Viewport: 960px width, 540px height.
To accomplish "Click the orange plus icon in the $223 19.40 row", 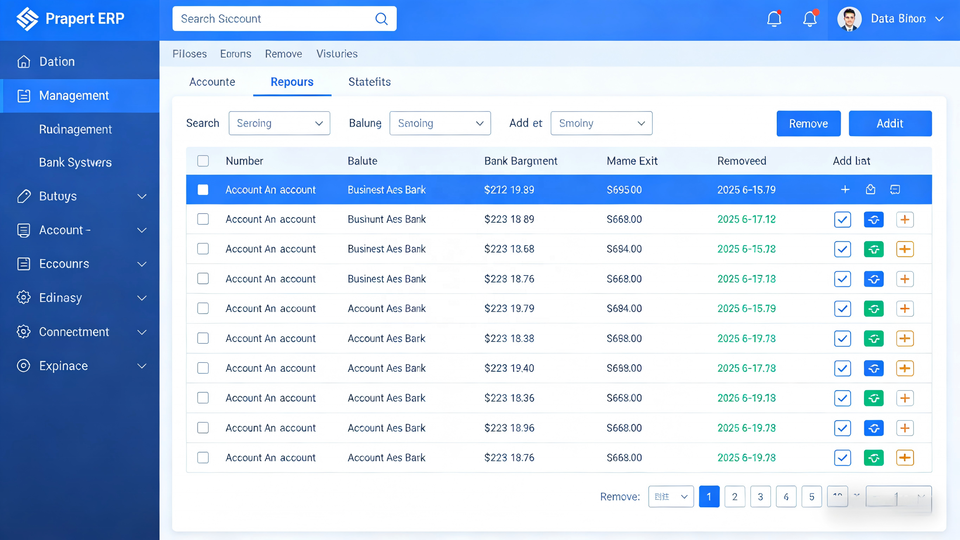I will [x=904, y=368].
